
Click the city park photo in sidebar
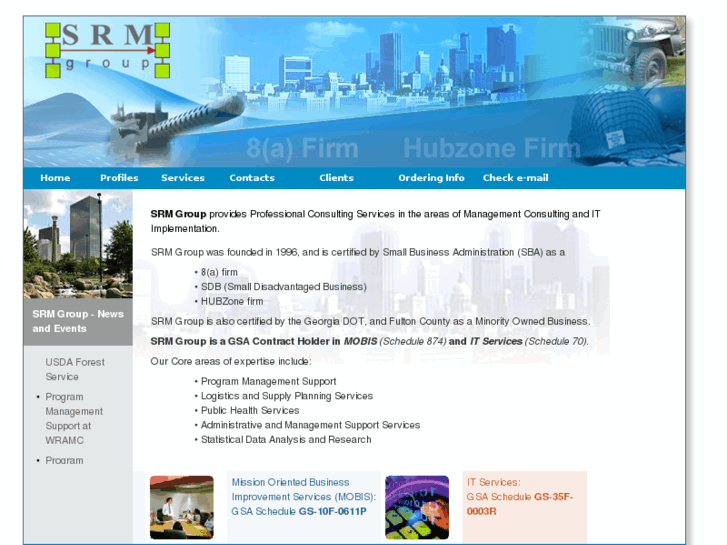(x=78, y=244)
